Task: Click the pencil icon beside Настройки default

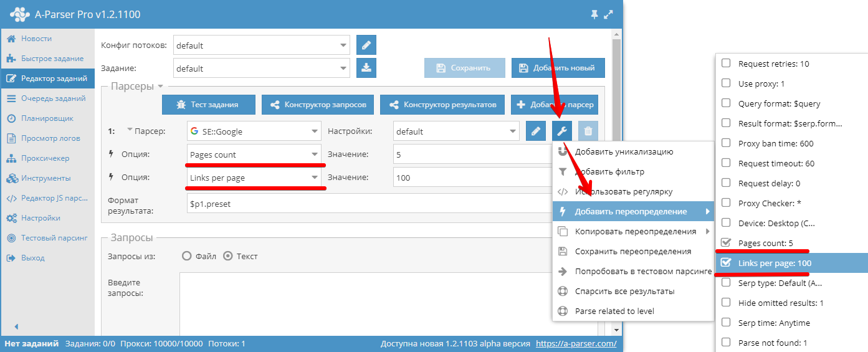Action: [x=536, y=131]
